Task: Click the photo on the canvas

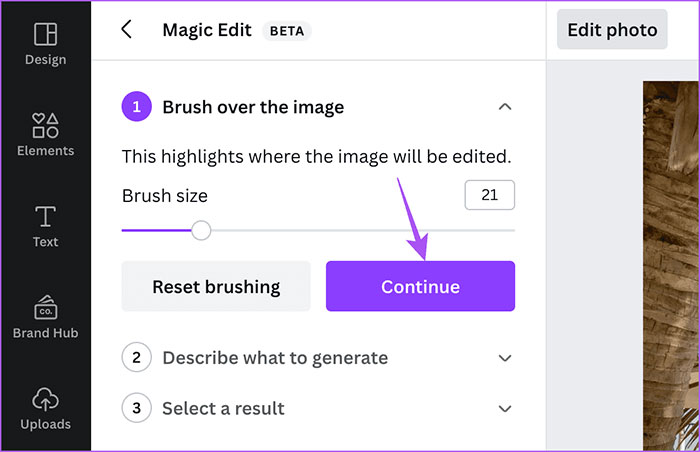Action: click(x=671, y=260)
